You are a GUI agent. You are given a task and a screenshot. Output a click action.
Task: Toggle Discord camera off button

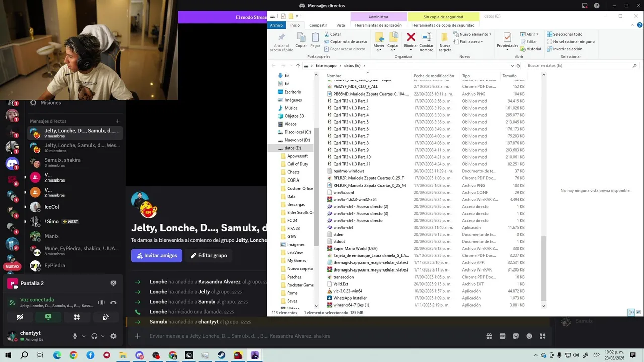click(x=20, y=317)
